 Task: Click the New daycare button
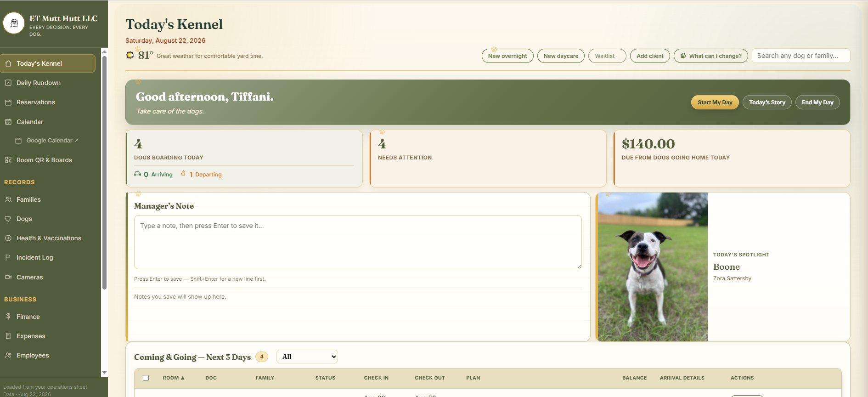(x=561, y=56)
